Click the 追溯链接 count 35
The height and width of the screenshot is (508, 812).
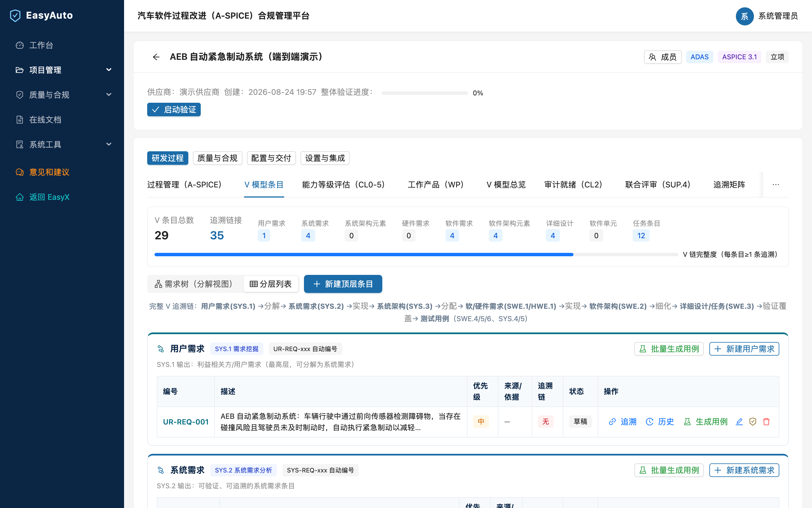click(217, 236)
